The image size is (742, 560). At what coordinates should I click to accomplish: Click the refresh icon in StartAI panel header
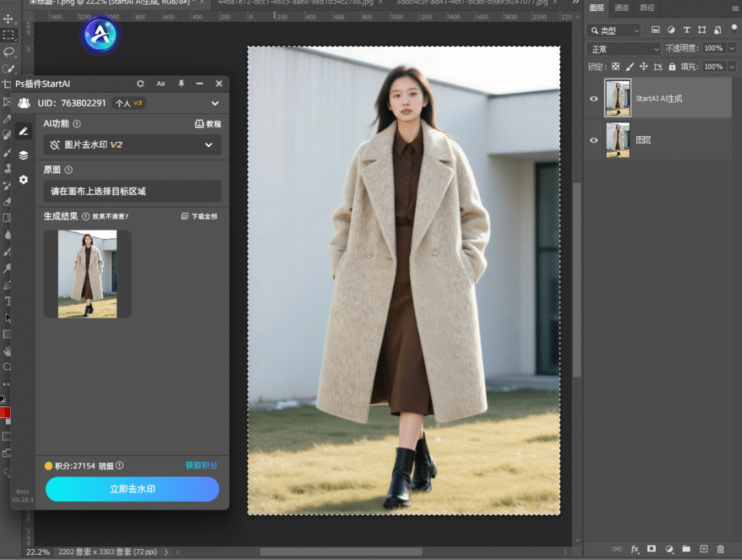click(x=141, y=84)
